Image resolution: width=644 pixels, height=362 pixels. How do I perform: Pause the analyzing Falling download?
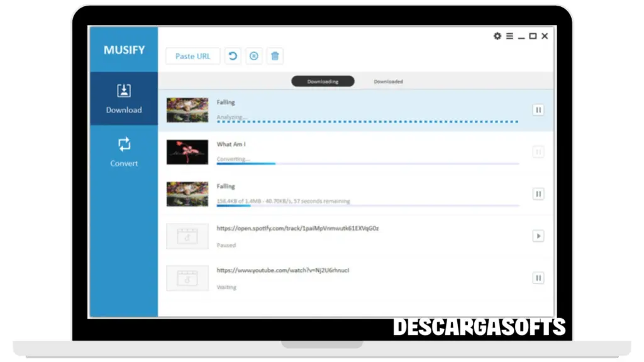click(x=538, y=110)
